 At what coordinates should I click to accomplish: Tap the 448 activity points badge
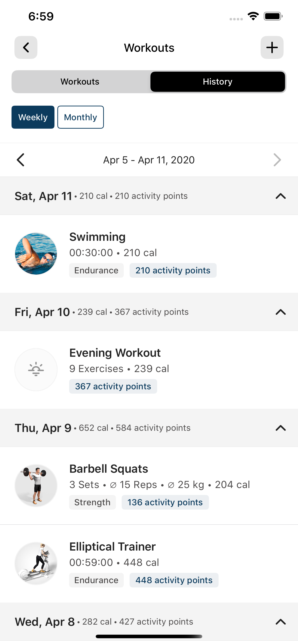174,580
